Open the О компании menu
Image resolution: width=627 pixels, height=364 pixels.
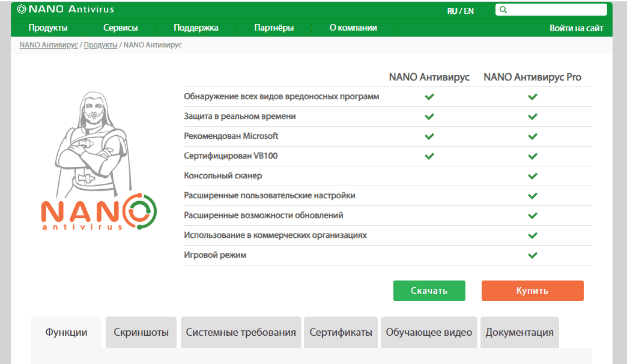coord(353,28)
